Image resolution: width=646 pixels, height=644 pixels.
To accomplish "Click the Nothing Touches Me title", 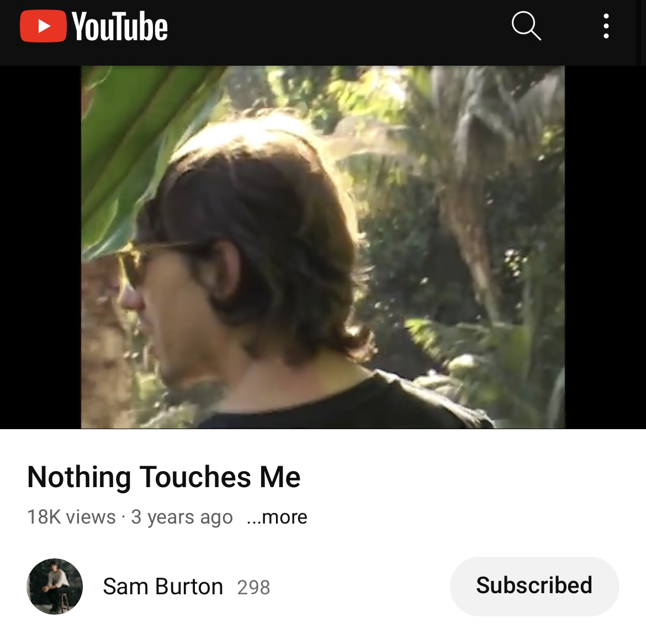I will coord(163,477).
